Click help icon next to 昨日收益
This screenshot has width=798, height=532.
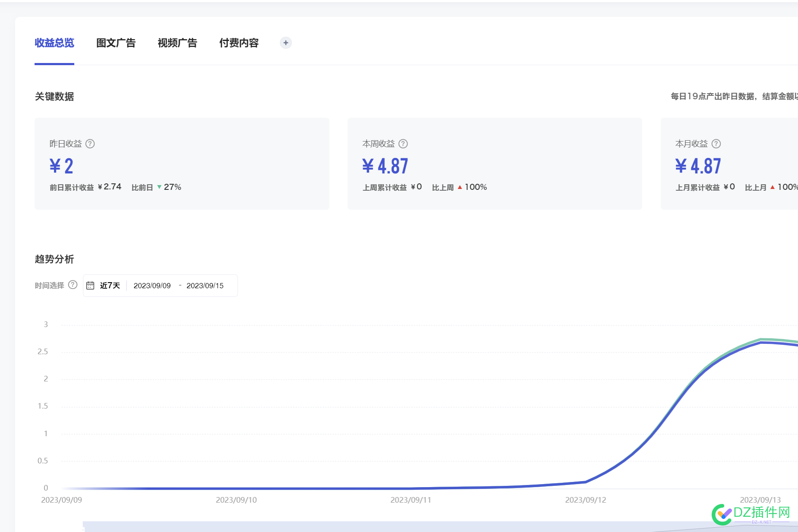click(x=90, y=144)
